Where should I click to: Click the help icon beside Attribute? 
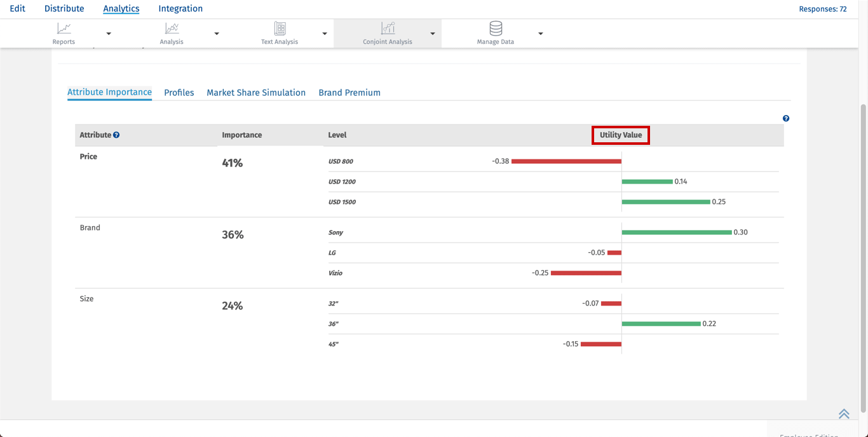[x=116, y=135]
